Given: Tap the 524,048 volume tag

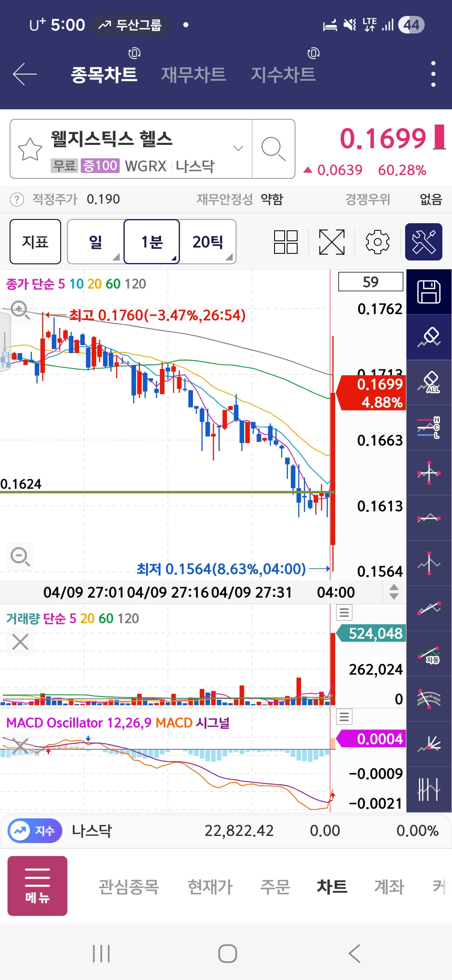Looking at the screenshot, I should pyautogui.click(x=372, y=633).
